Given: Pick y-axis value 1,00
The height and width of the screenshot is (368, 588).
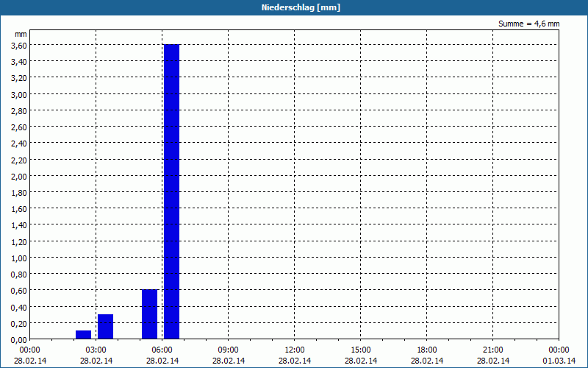Looking at the screenshot, I should pyautogui.click(x=19, y=258).
